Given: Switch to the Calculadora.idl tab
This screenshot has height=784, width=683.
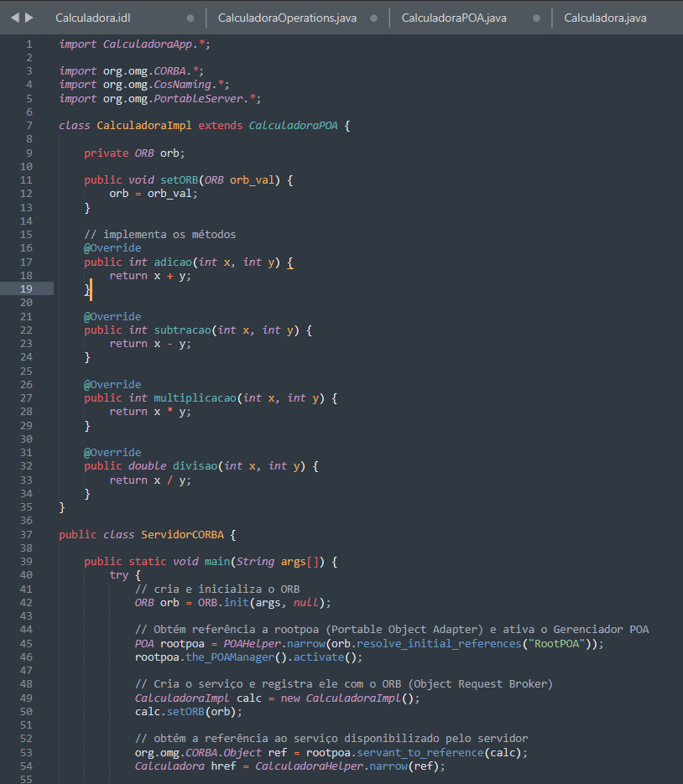Looking at the screenshot, I should (x=93, y=18).
